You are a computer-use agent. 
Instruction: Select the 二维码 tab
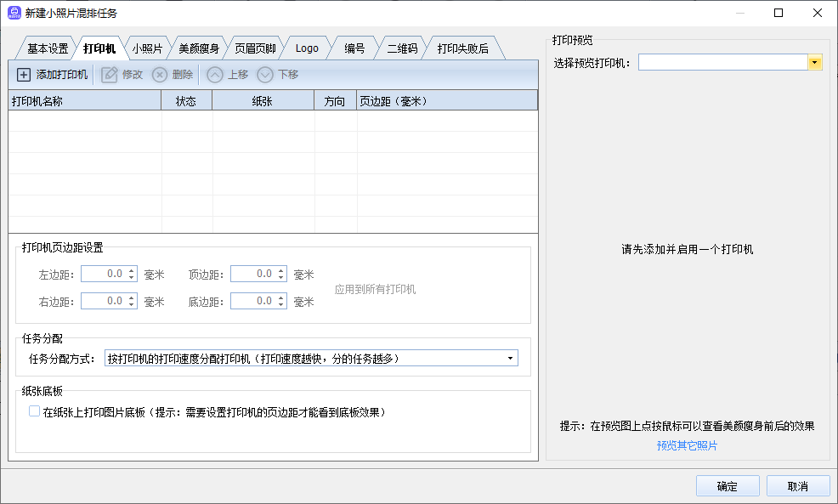tap(402, 48)
